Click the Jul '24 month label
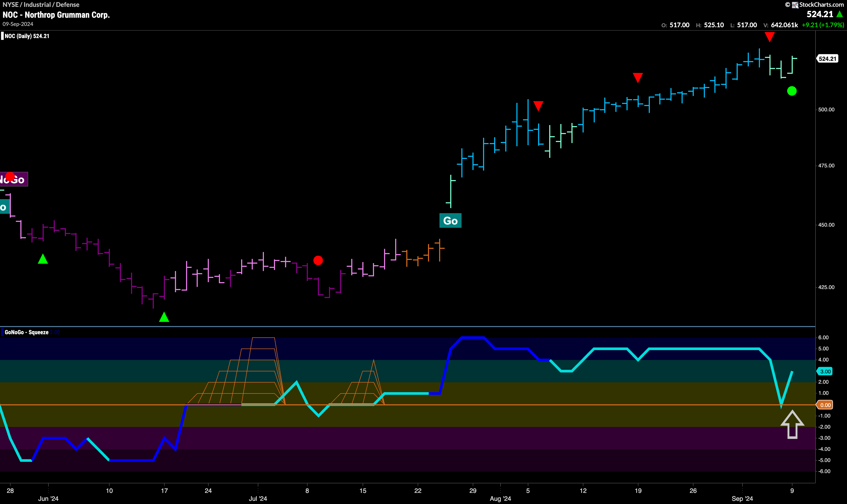Image resolution: width=847 pixels, height=504 pixels. (x=258, y=498)
